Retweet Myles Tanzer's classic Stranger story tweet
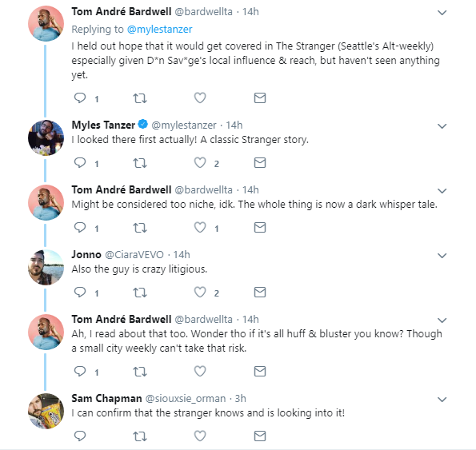The height and width of the screenshot is (450, 476). click(x=140, y=163)
